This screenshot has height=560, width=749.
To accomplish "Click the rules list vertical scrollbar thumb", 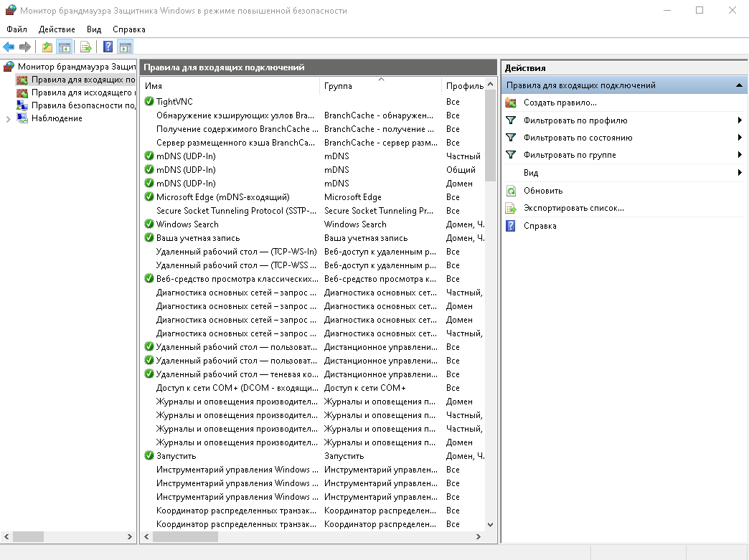I will (x=490, y=136).
